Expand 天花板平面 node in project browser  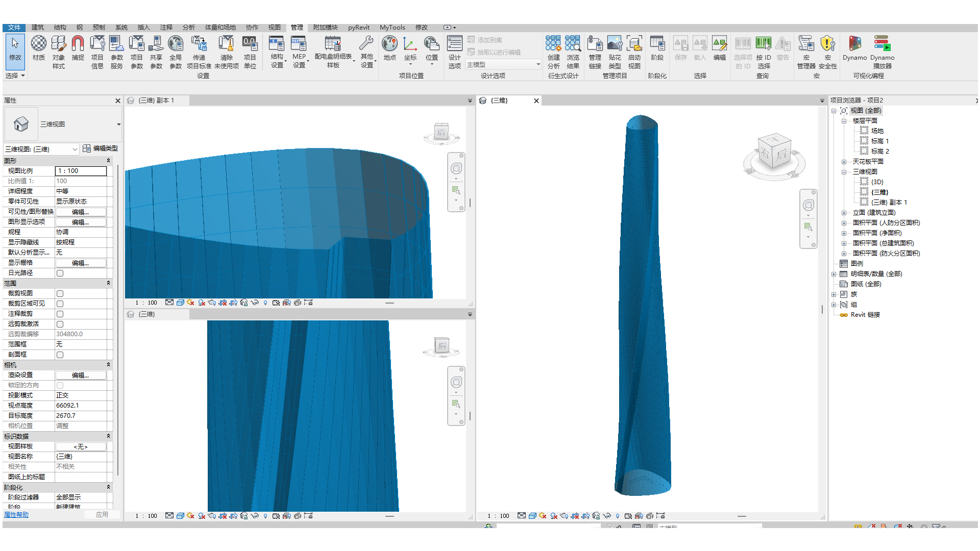click(x=844, y=162)
